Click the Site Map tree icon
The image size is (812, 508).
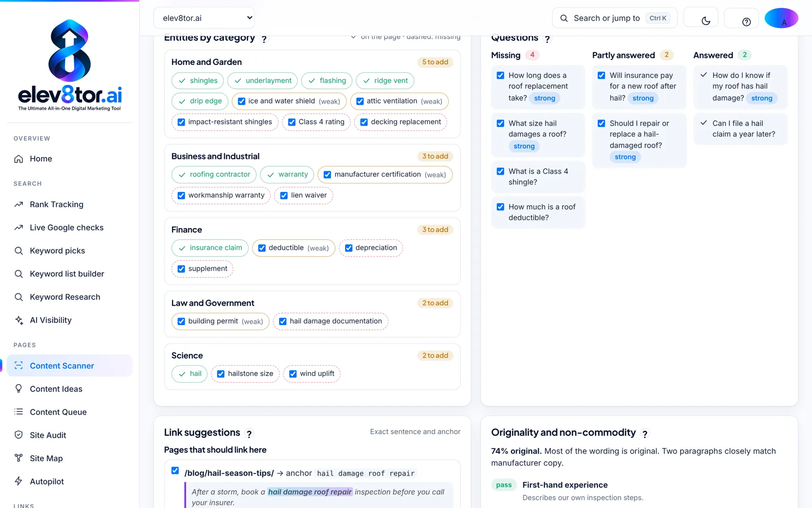point(19,458)
